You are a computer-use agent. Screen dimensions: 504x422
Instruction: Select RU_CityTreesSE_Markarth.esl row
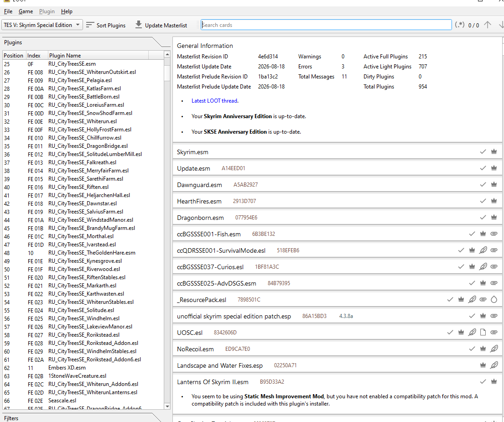[x=82, y=286]
